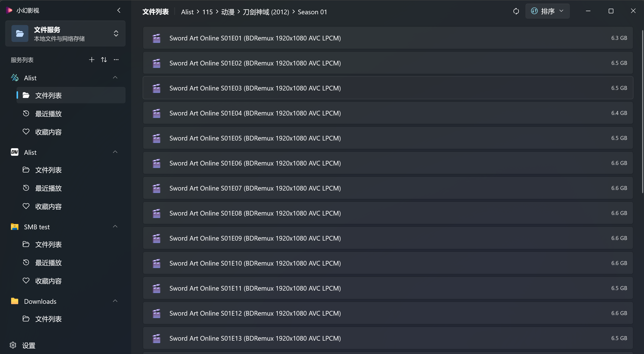
Task: Open 最近播放 under the WebDAV Alist
Action: [71, 188]
